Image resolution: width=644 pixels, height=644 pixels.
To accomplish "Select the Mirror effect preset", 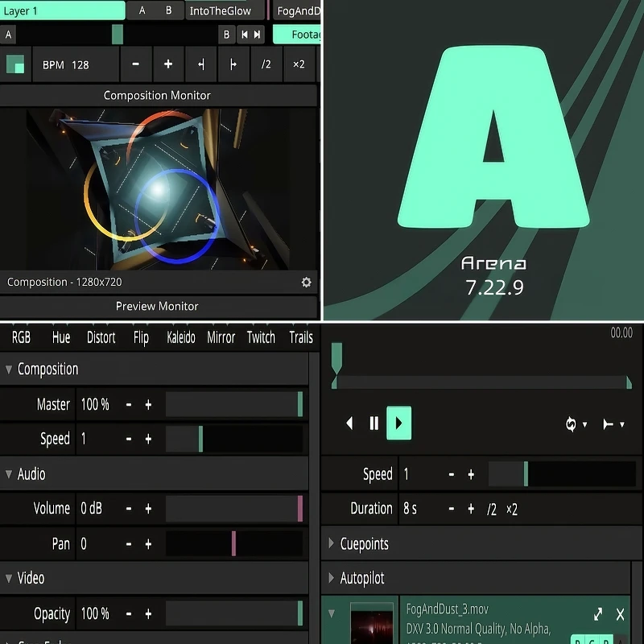I will 221,337.
